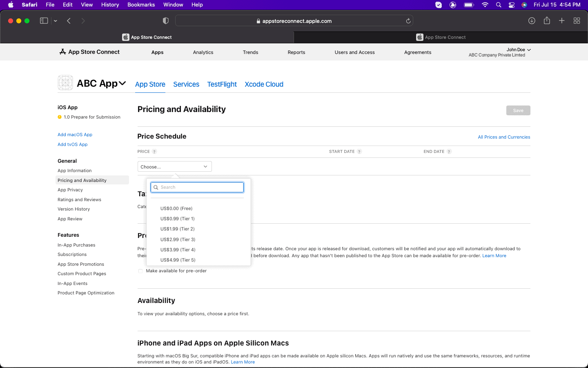The image size is (588, 368).
Task: Go to Users and Access
Action: tap(354, 52)
